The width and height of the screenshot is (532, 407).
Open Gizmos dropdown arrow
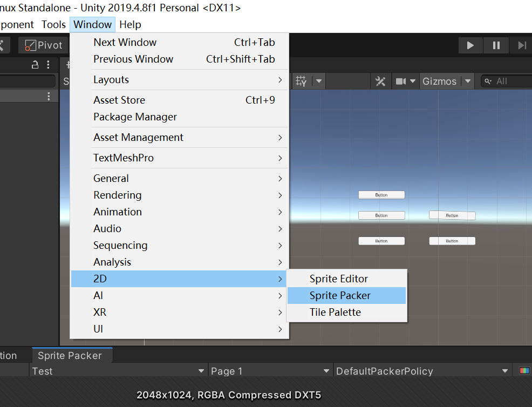[x=468, y=81]
